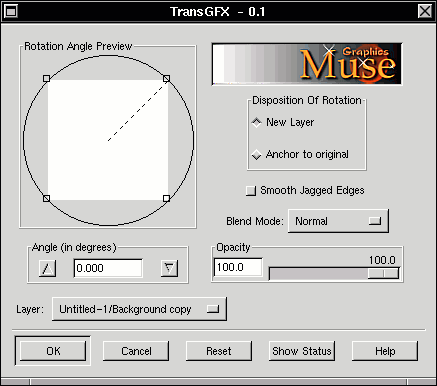This screenshot has width=437, height=386.
Task: Click the Opacity slider handle
Action: tap(383, 273)
